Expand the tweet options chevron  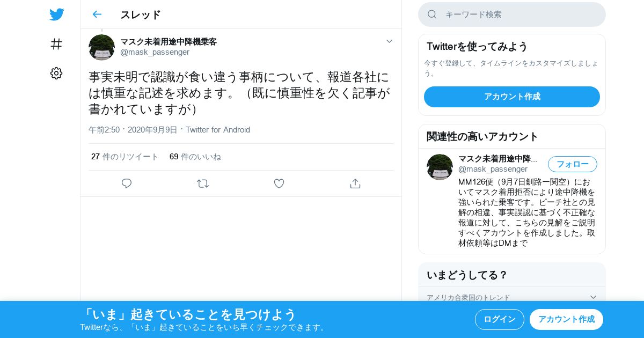(390, 41)
